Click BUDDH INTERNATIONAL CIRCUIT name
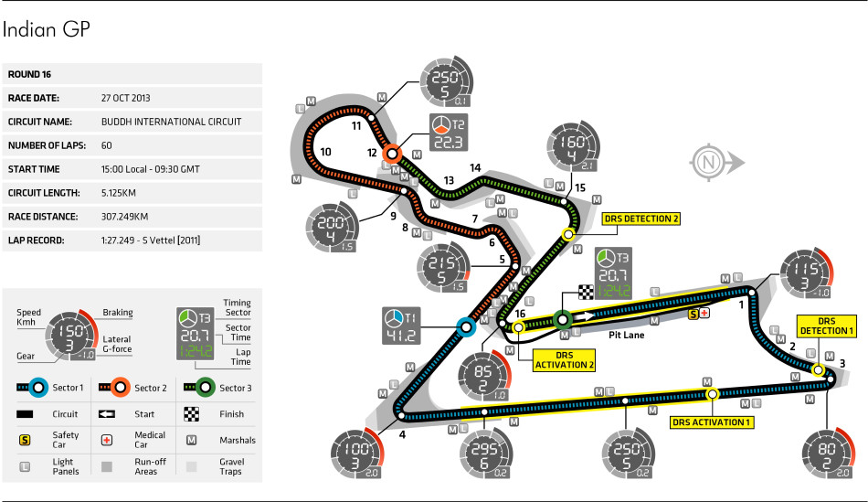The width and height of the screenshot is (868, 502). click(171, 122)
